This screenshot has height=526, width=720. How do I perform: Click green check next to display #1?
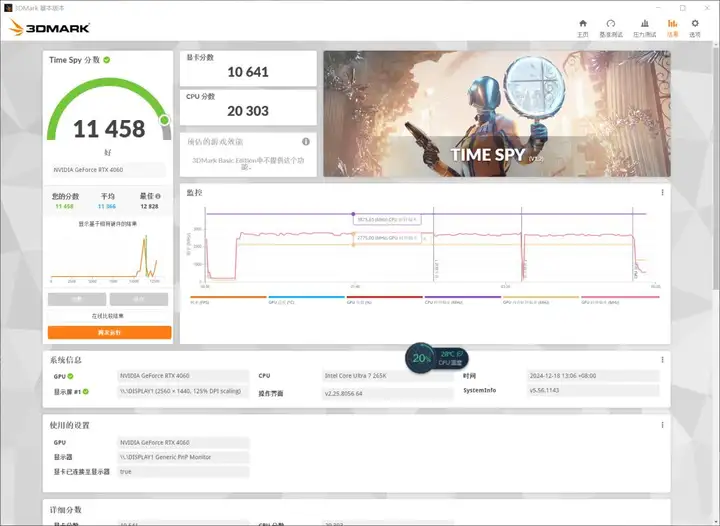[x=86, y=392]
